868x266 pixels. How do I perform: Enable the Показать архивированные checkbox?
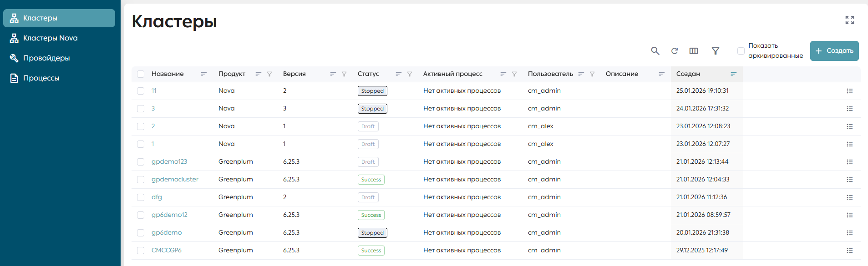point(741,51)
